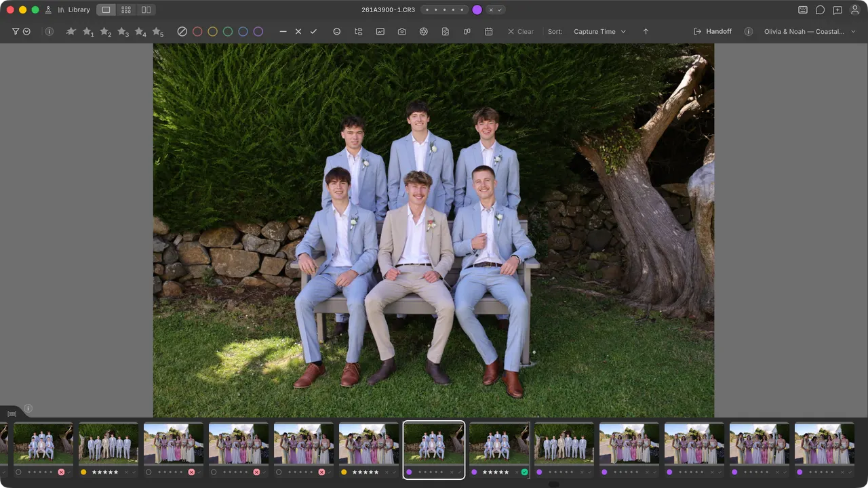868x488 pixels.
Task: Open face detection smiley icon
Action: pos(337,32)
